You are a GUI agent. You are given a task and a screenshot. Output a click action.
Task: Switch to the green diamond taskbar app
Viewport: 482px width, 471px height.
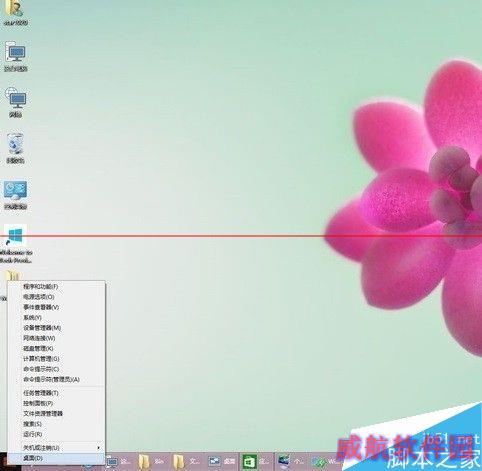(325, 462)
